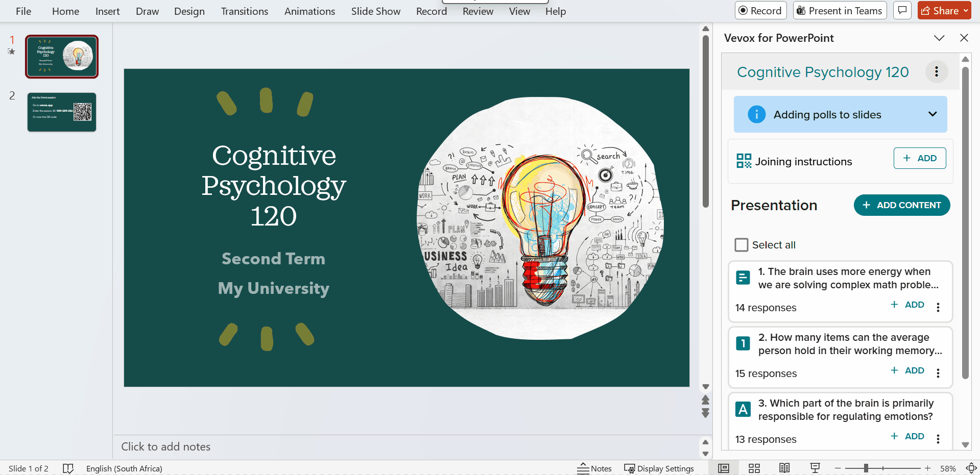Click Present in Teams button
Screen dimensions: 980x475
[x=840, y=10]
